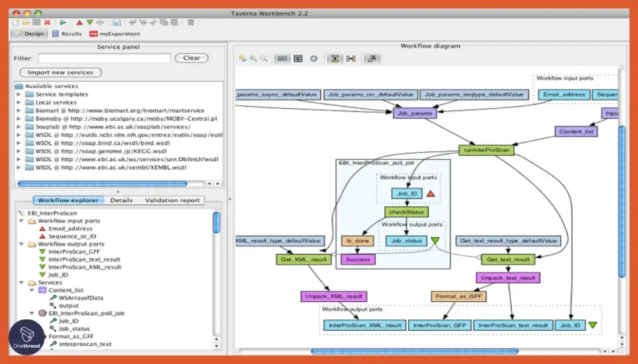Zoom in on the workflow diagram
The height and width of the screenshot is (364, 638).
coord(253,58)
